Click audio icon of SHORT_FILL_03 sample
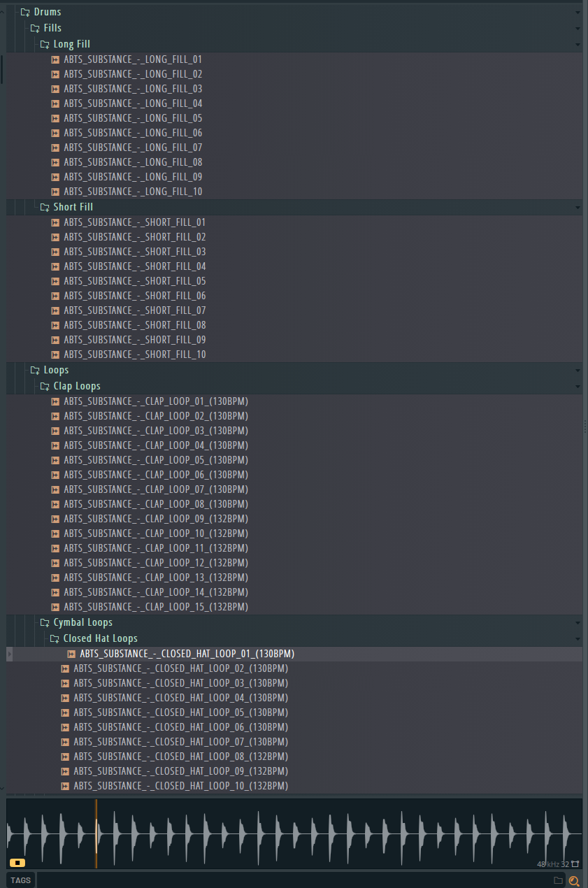Viewport: 588px width, 888px height. pyautogui.click(x=55, y=252)
